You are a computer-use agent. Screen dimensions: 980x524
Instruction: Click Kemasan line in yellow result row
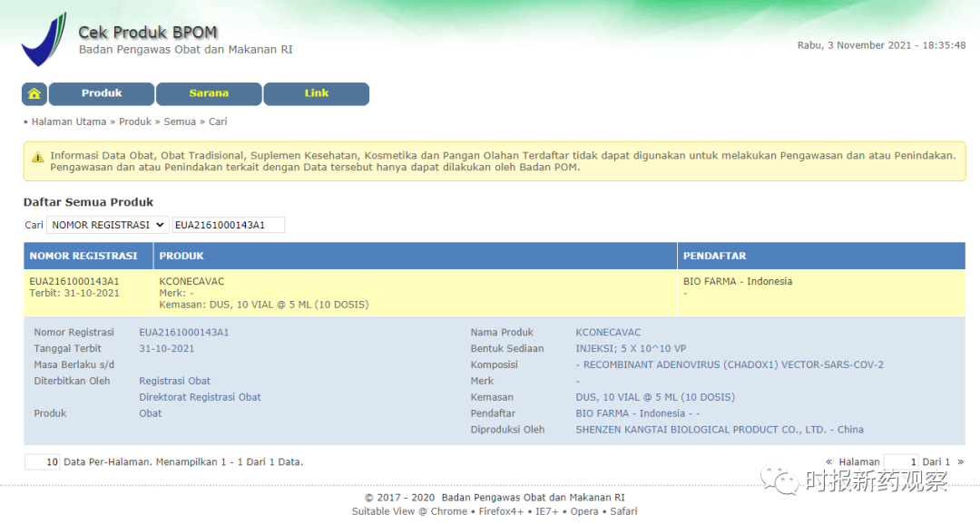[x=264, y=305]
